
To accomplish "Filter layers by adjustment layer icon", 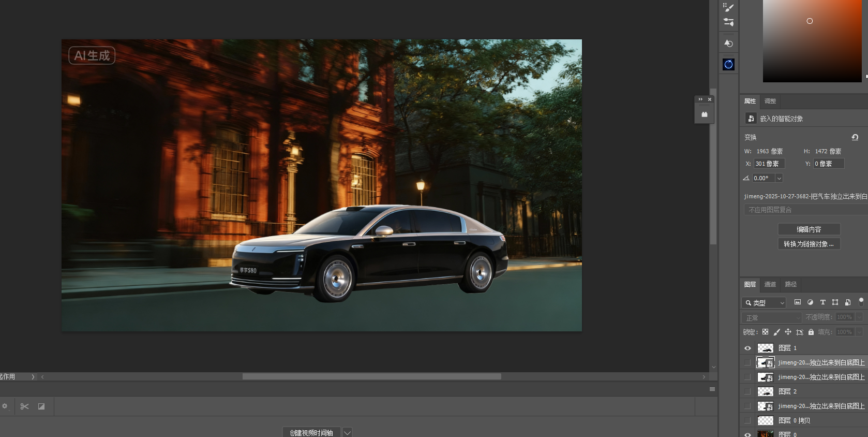I will click(x=810, y=302).
